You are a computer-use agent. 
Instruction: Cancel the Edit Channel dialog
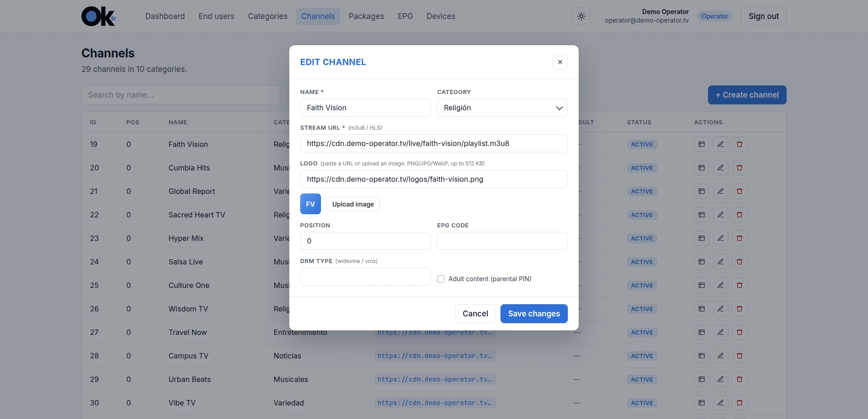(x=475, y=314)
